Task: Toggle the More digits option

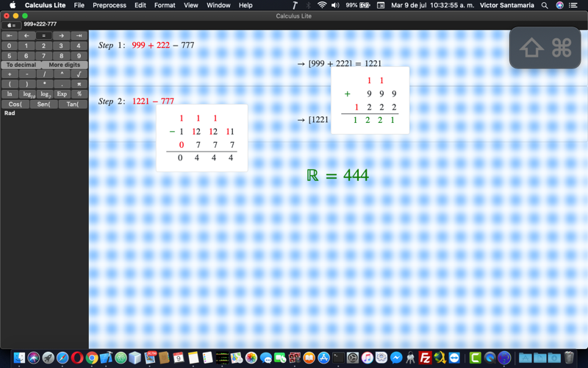Action: point(65,65)
